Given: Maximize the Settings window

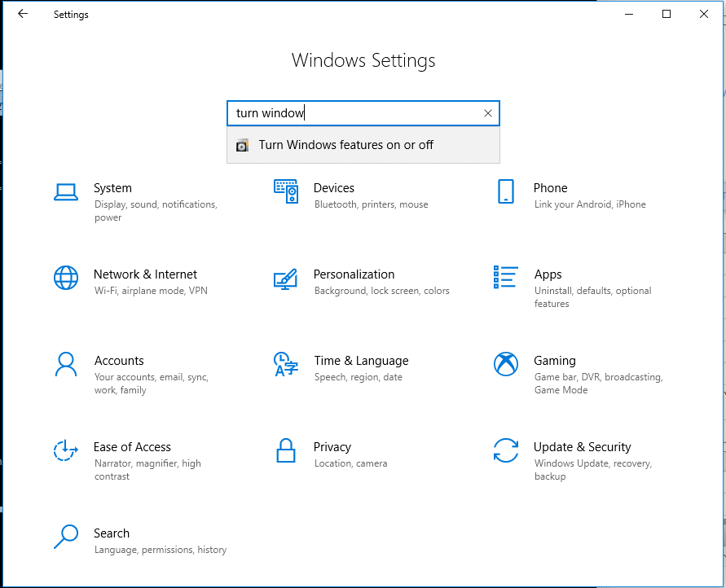Looking at the screenshot, I should pos(667,14).
